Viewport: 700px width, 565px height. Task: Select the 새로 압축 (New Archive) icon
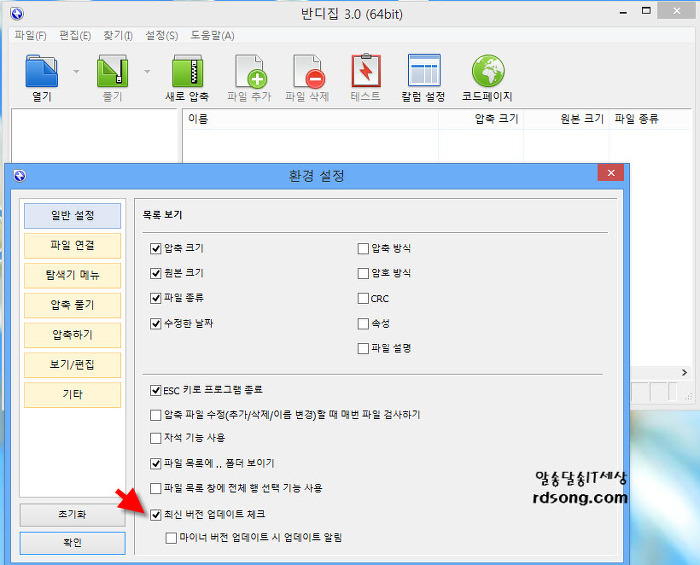187,72
